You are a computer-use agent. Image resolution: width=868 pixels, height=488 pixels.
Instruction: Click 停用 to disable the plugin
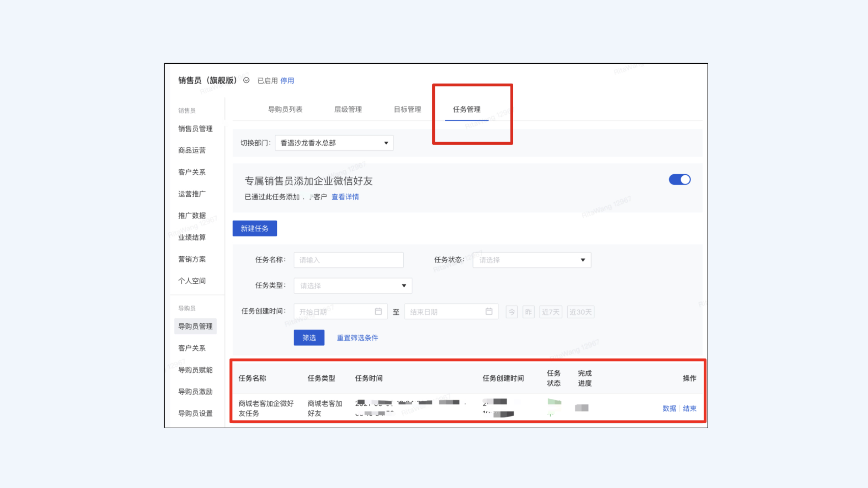tap(287, 81)
